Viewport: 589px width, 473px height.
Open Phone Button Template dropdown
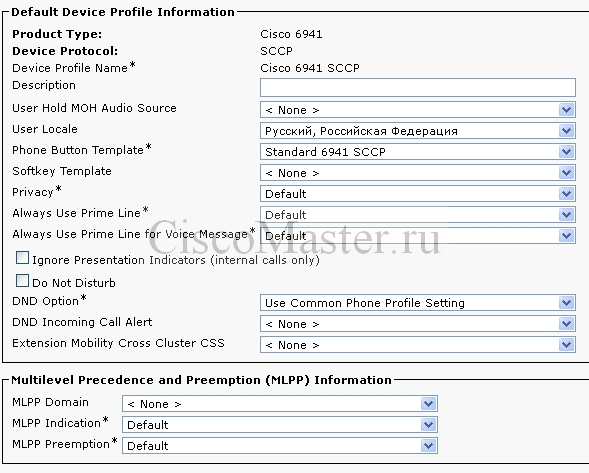[x=418, y=152]
